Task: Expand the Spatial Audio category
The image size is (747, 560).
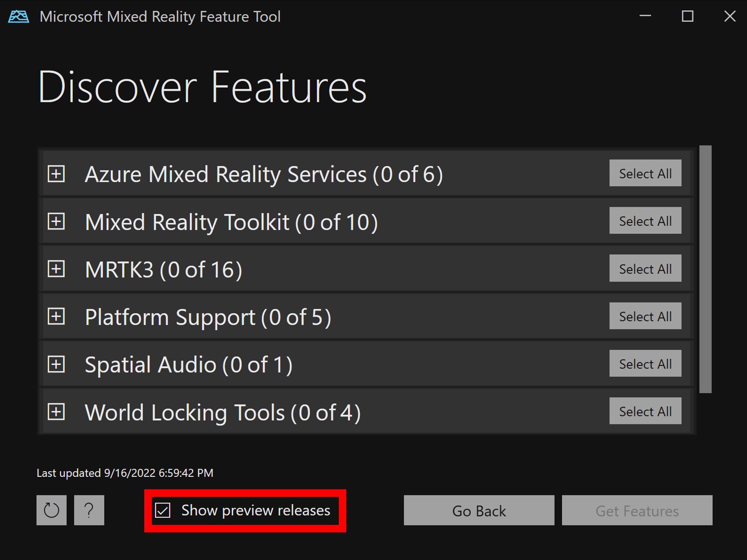Action: pos(56,364)
